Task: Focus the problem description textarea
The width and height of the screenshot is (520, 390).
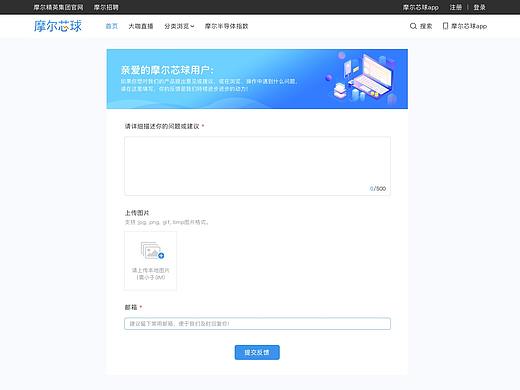Action: point(257,166)
